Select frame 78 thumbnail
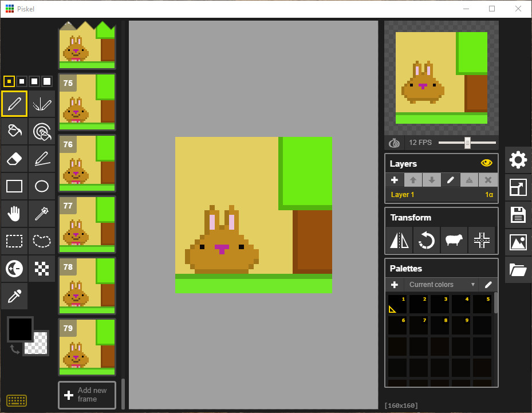This screenshot has width=532, height=413. click(x=87, y=286)
